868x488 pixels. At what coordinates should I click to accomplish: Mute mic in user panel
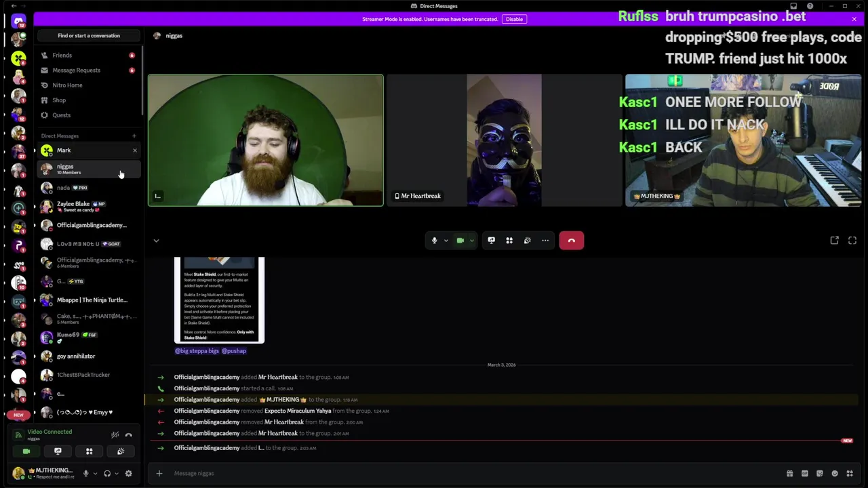(85, 473)
